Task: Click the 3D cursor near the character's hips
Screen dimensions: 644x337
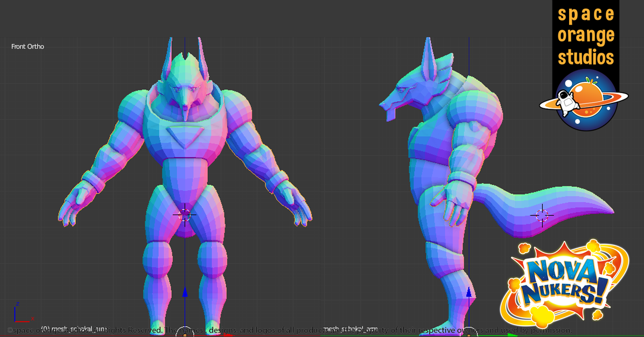Action: coord(186,214)
